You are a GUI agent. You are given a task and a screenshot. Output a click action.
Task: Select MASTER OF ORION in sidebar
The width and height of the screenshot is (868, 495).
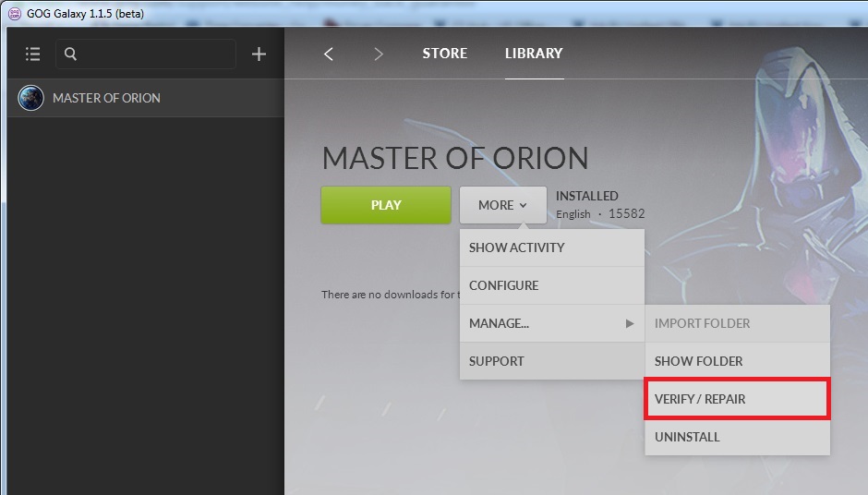(x=146, y=98)
